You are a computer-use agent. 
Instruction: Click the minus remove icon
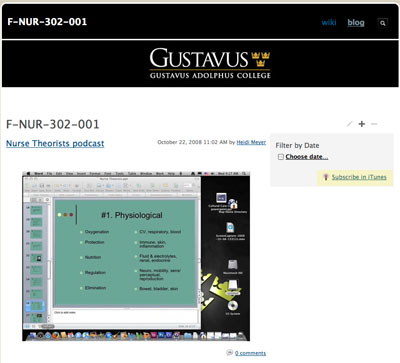tap(374, 124)
